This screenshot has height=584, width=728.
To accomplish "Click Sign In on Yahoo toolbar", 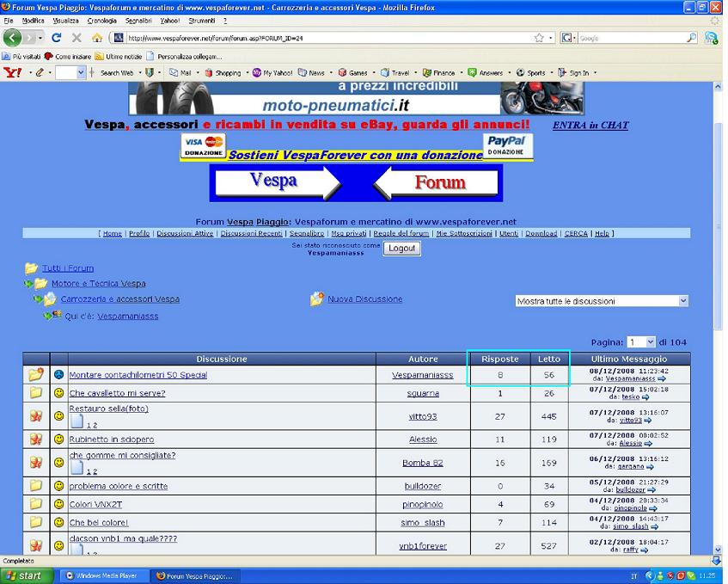I will [574, 72].
